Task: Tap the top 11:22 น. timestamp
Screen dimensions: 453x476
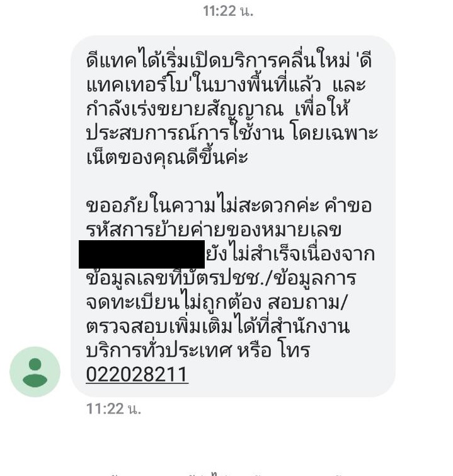Action: click(228, 11)
